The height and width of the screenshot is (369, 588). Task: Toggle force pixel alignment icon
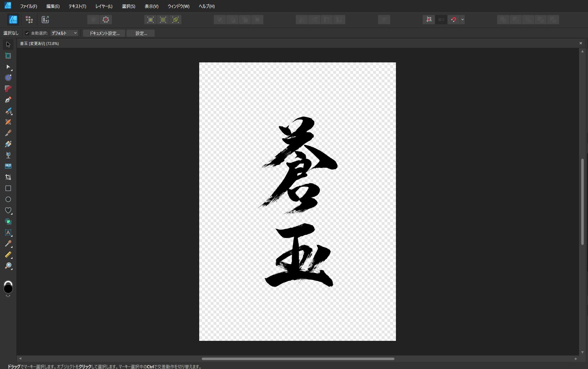(429, 20)
